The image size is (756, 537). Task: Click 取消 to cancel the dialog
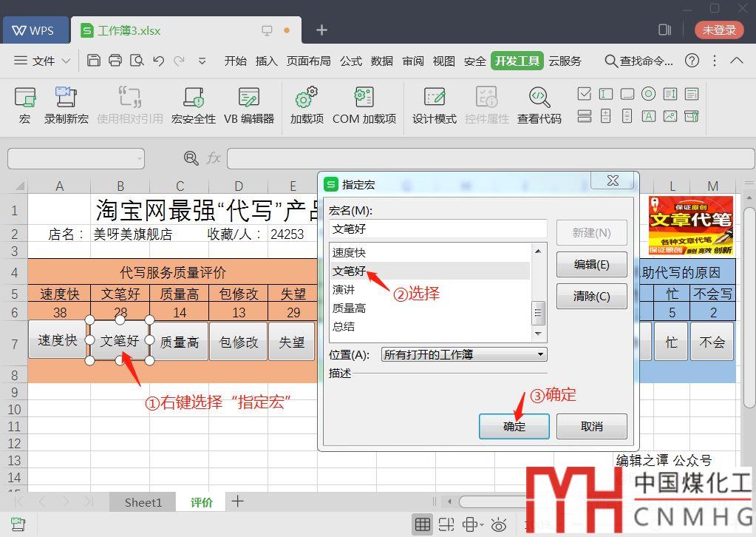592,427
